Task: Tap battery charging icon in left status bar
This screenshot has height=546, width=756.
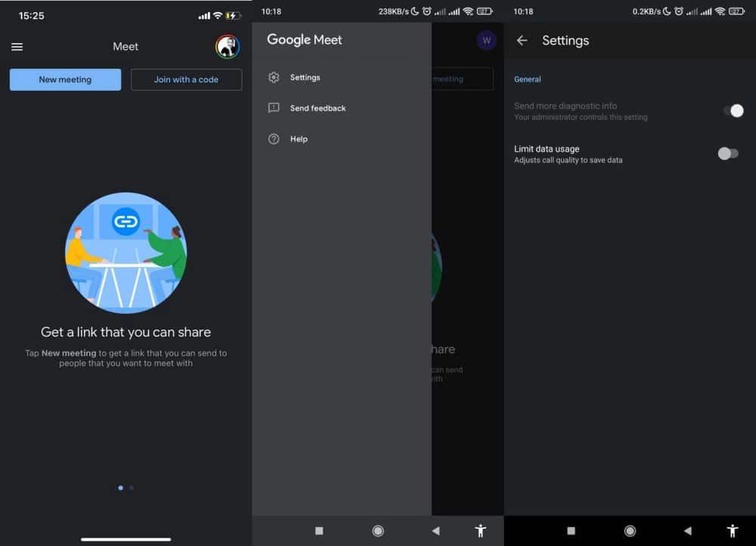Action: click(233, 15)
